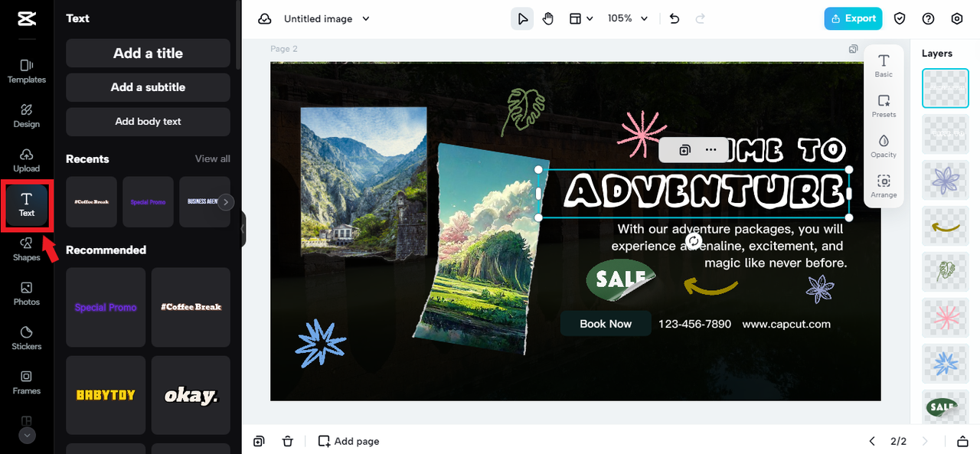The image size is (980, 454).
Task: Open more options in floating text toolbar
Action: click(x=711, y=150)
